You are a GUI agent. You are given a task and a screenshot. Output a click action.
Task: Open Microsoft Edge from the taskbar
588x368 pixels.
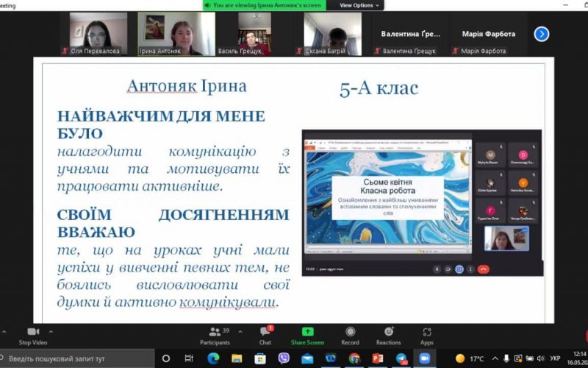[x=213, y=358]
